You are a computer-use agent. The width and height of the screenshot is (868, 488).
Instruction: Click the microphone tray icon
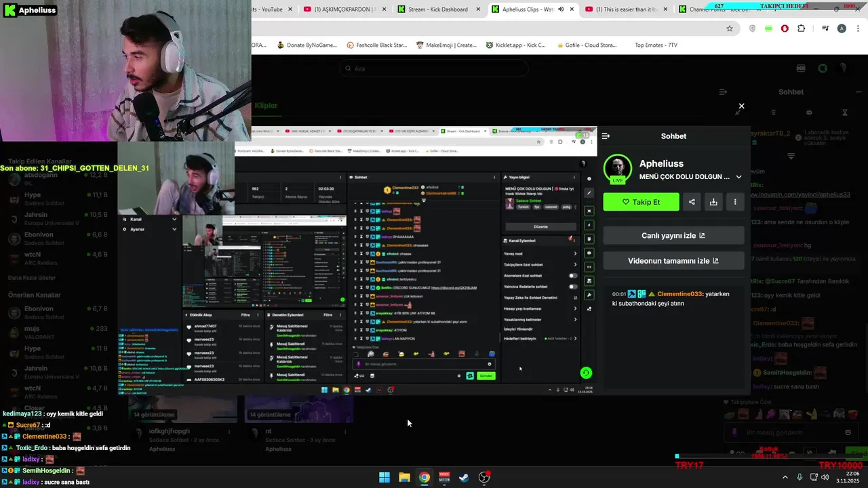pos(800,477)
